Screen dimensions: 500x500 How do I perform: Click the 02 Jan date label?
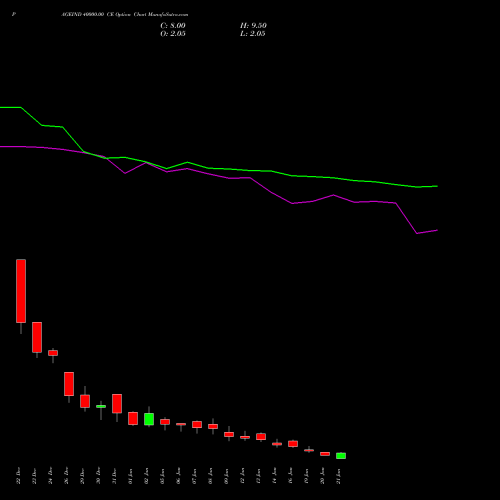(x=147, y=476)
